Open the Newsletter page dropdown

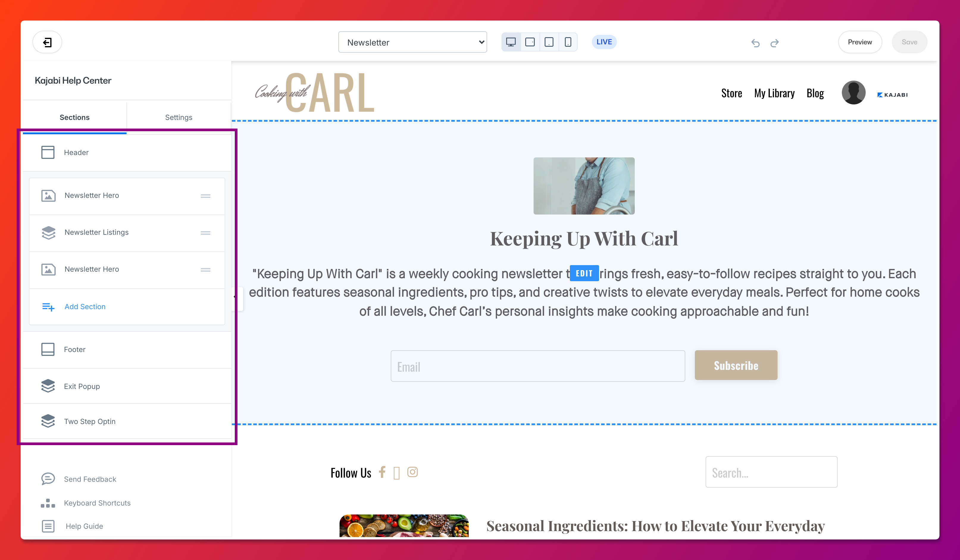click(412, 42)
